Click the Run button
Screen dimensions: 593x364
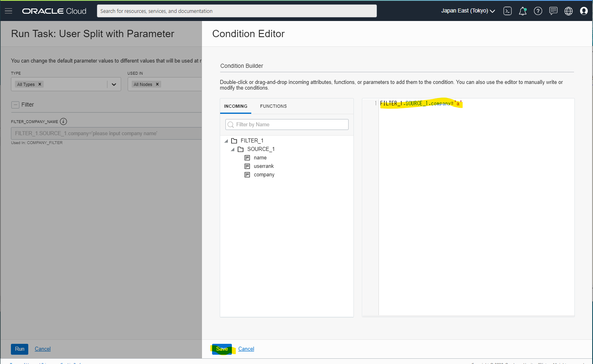coord(20,349)
